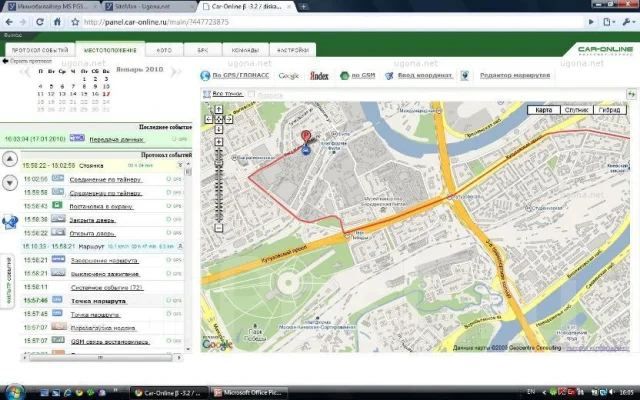Open the Фото tab
Image resolution: width=640 pixels, height=400 pixels.
tap(164, 50)
